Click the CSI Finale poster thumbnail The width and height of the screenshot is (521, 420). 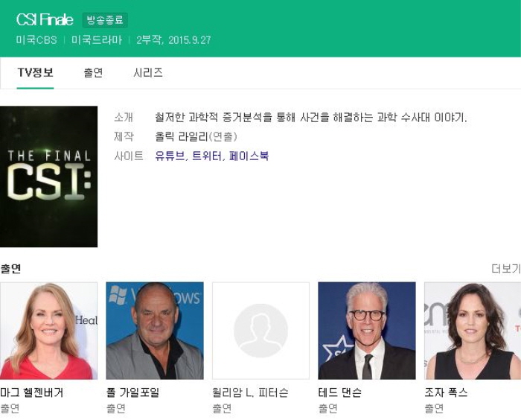pyautogui.click(x=48, y=176)
